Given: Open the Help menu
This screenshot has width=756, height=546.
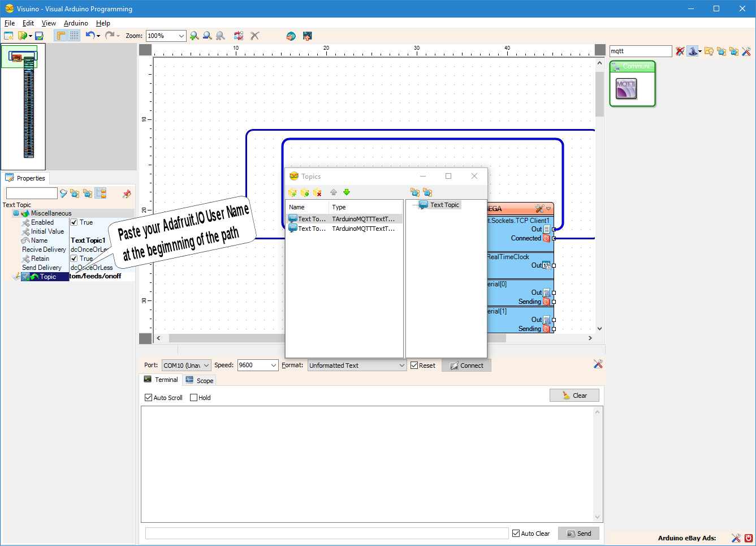Looking at the screenshot, I should click(x=103, y=23).
